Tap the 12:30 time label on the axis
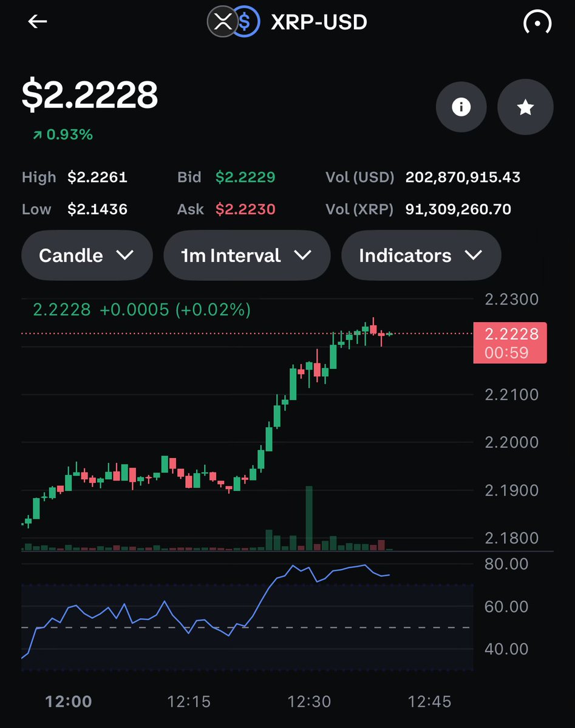The height and width of the screenshot is (728, 575). (309, 701)
